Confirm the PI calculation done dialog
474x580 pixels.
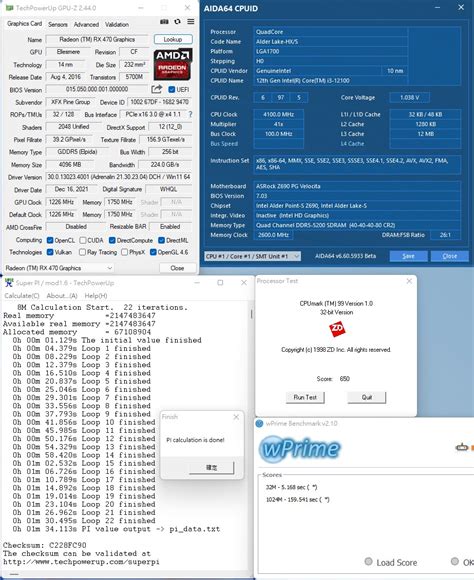(x=211, y=468)
